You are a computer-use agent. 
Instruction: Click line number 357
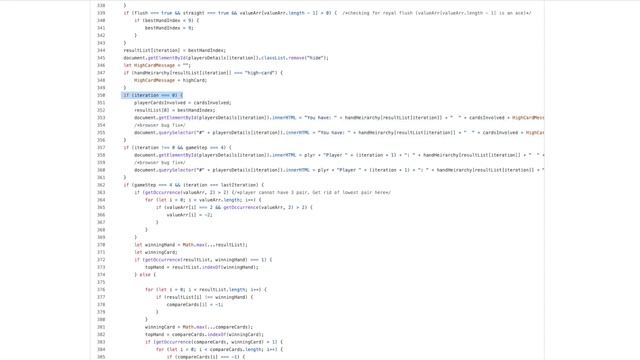click(101, 147)
